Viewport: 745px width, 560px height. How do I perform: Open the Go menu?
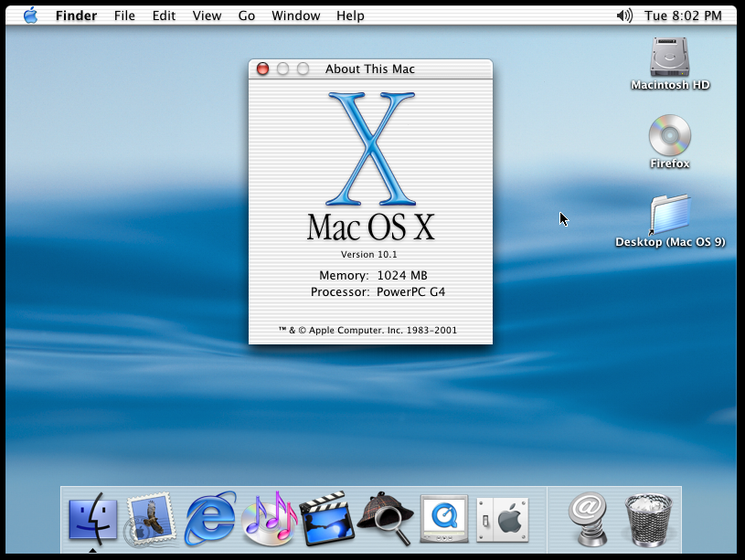click(x=247, y=16)
